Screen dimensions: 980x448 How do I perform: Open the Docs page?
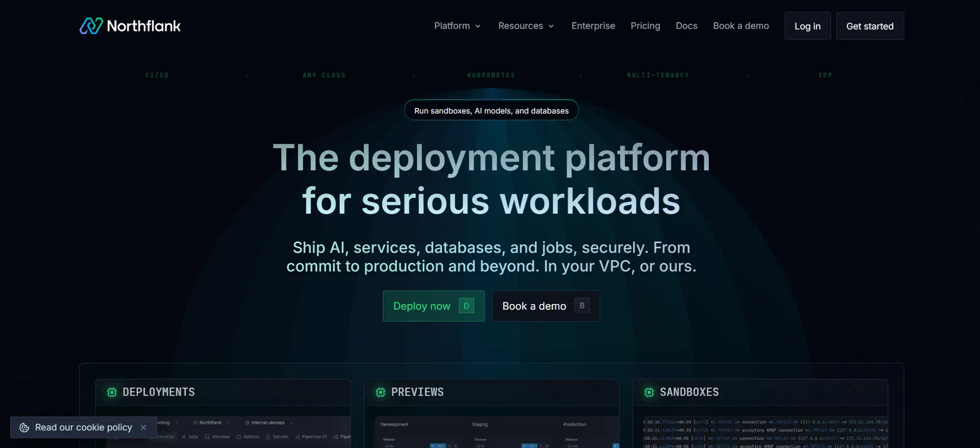(687, 26)
